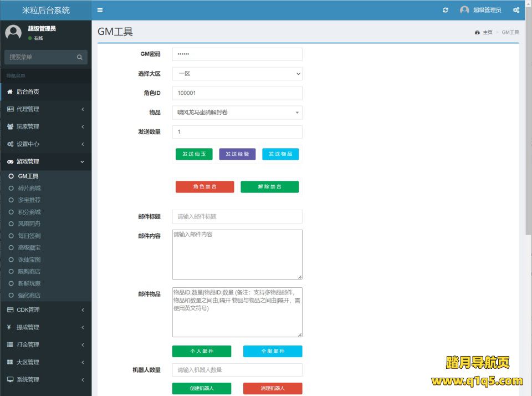Viewport: 532px width, 396px height.
Task: Click the 后台首页 home icon
Action: pyautogui.click(x=10, y=92)
